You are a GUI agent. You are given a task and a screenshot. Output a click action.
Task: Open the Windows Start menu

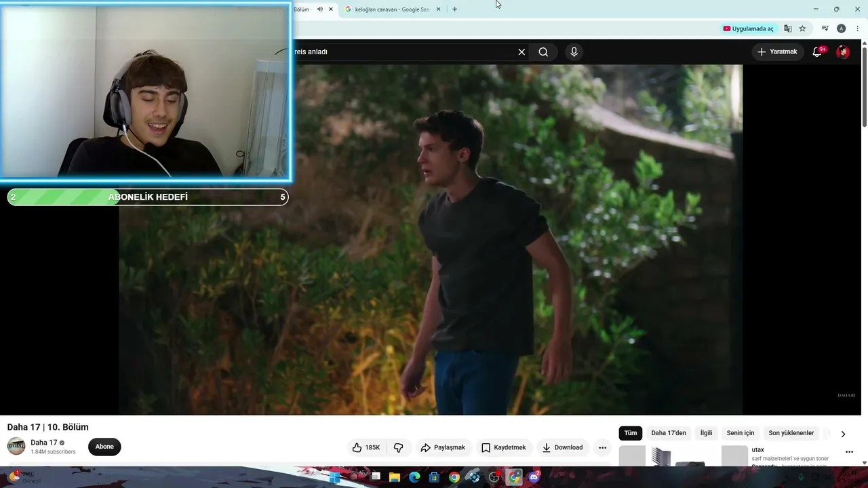tap(334, 477)
